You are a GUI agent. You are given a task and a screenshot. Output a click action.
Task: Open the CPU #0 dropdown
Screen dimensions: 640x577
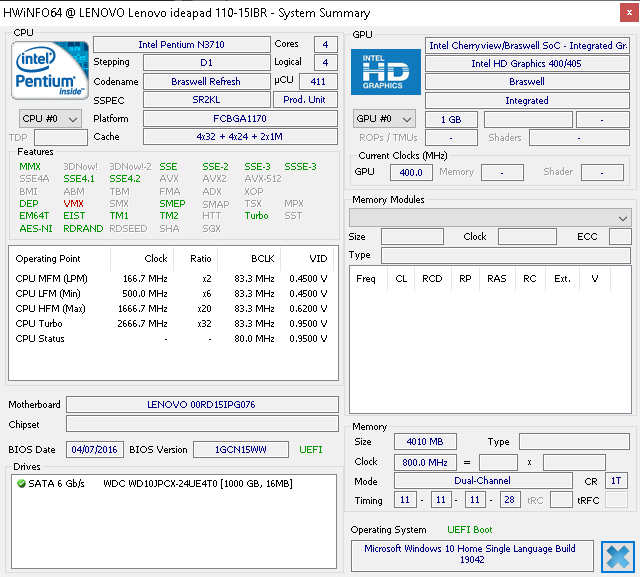tap(50, 119)
